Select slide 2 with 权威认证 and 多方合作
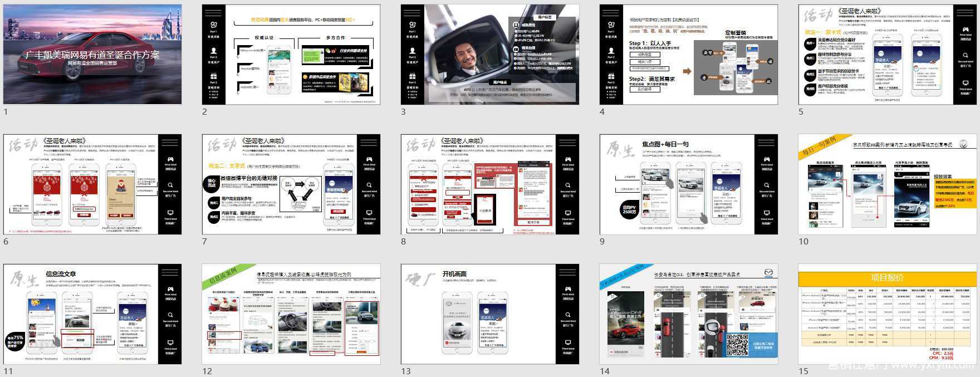This screenshot has width=980, height=377. point(291,55)
